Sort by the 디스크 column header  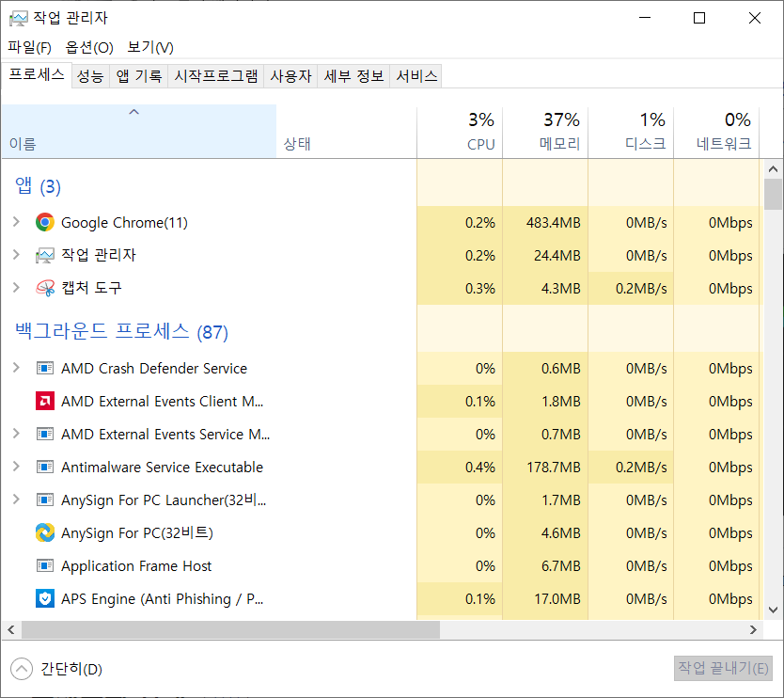point(631,131)
